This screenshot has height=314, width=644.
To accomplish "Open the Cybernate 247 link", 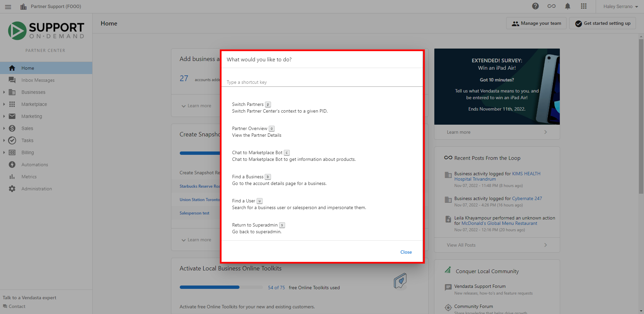I will [x=527, y=198].
